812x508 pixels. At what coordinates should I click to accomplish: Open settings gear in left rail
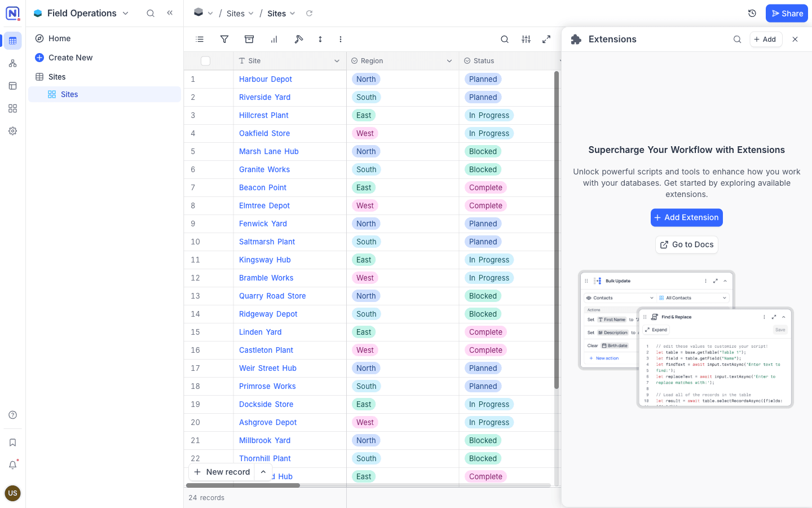click(13, 131)
